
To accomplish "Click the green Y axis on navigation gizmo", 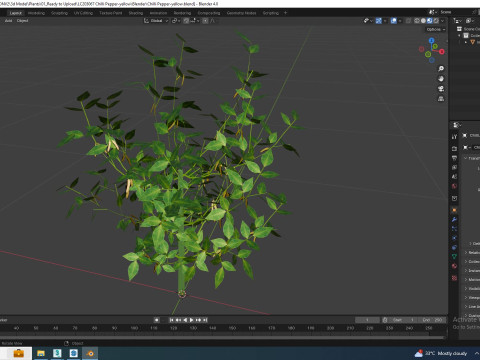I will 435,46.
